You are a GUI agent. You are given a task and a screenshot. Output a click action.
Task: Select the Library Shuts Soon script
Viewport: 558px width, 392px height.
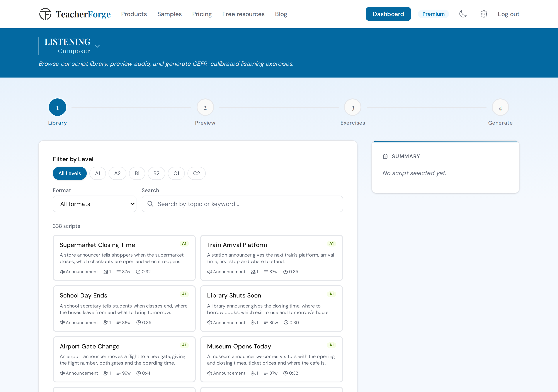(271, 308)
